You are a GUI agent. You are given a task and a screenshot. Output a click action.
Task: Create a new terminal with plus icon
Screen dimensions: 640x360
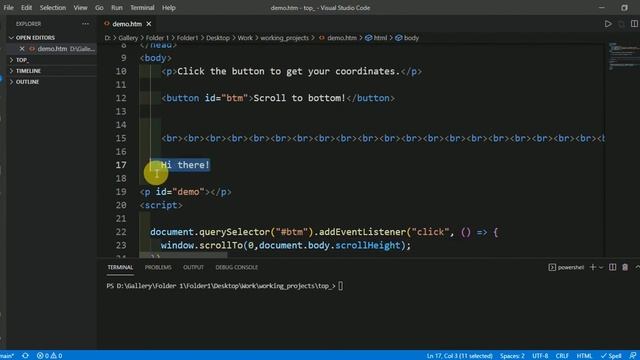click(x=593, y=267)
